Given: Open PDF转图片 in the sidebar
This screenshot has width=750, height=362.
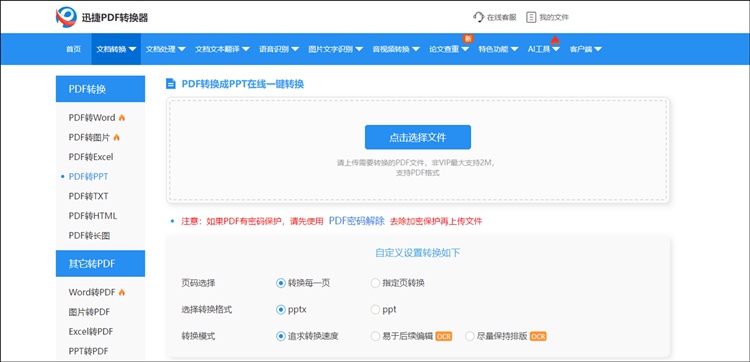Looking at the screenshot, I should pos(89,138).
